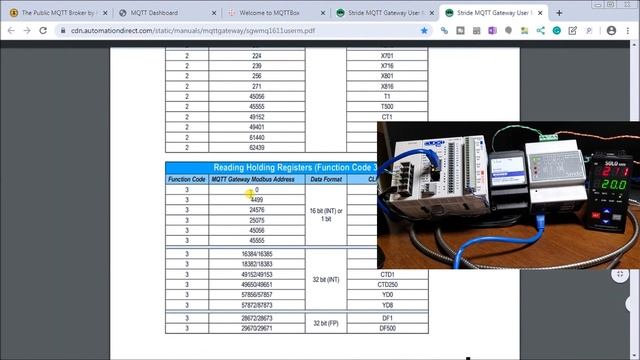The height and width of the screenshot is (360, 640).
Task: Switch to The Public MQTT Broker tab
Action: [x=58, y=13]
